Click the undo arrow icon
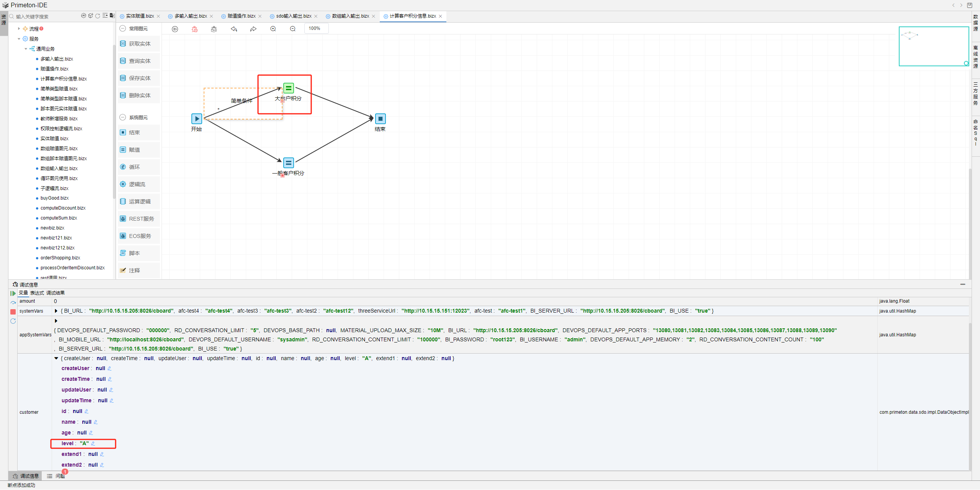The image size is (980, 490). coord(234,29)
